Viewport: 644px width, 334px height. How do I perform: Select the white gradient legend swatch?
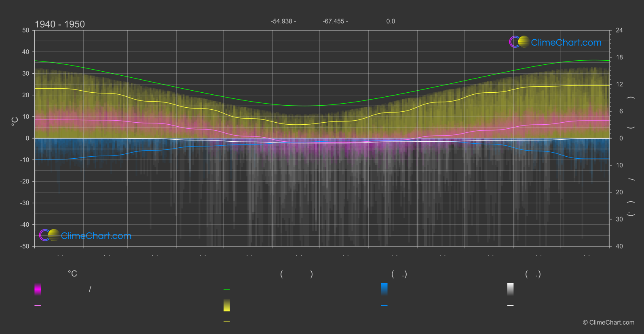[511, 289]
